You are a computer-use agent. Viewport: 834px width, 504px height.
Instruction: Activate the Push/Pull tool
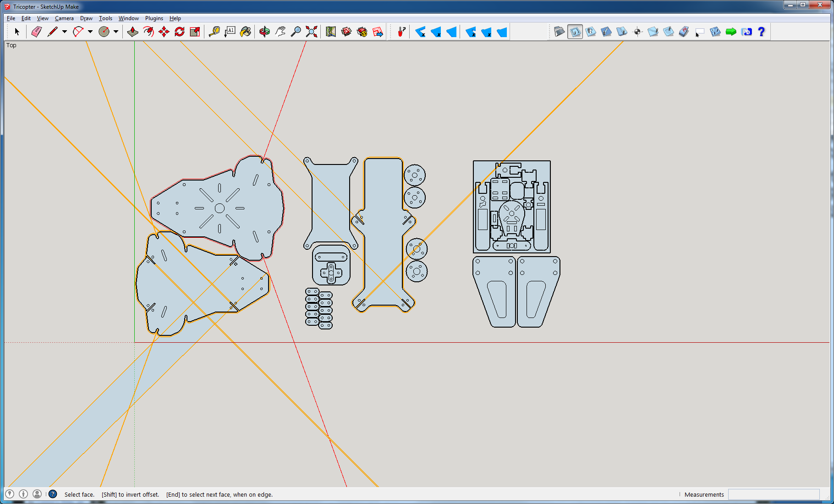132,32
